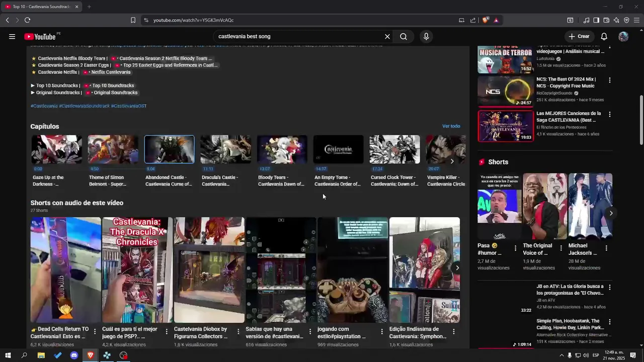644x362 pixels.
Task: Bookmark this page
Action: pyautogui.click(x=133, y=20)
